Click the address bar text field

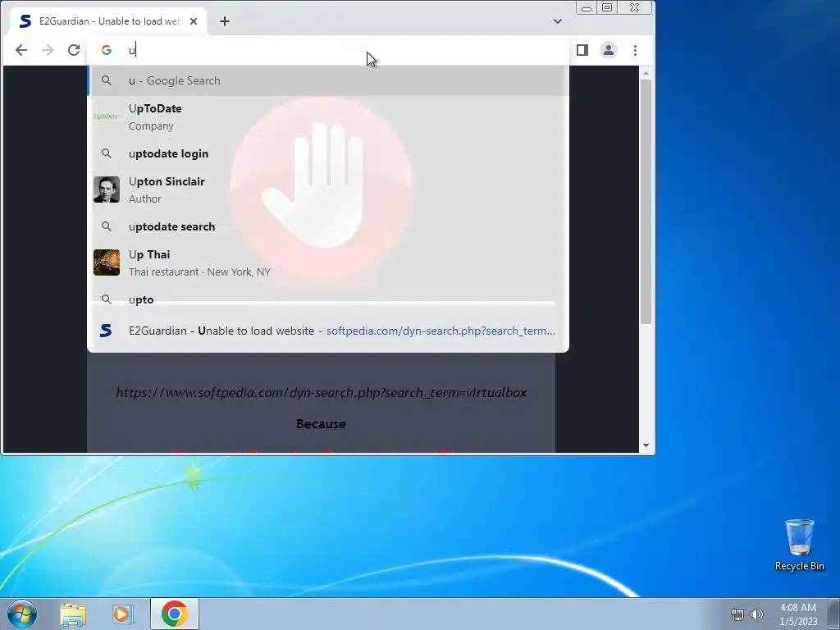(343, 50)
